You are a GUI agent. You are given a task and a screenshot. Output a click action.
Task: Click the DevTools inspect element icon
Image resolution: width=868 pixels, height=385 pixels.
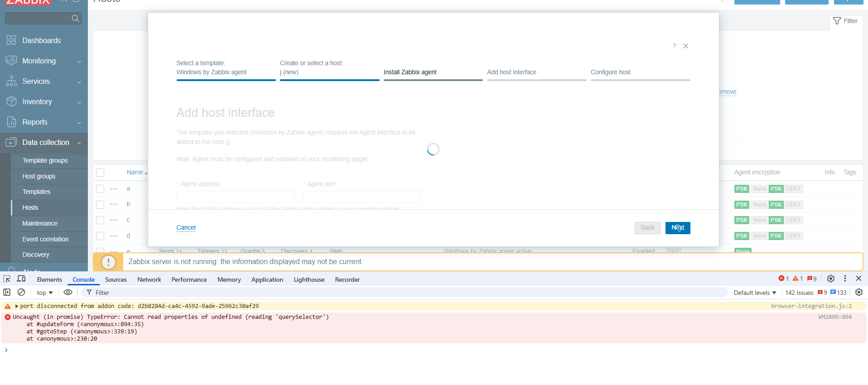tap(7, 279)
